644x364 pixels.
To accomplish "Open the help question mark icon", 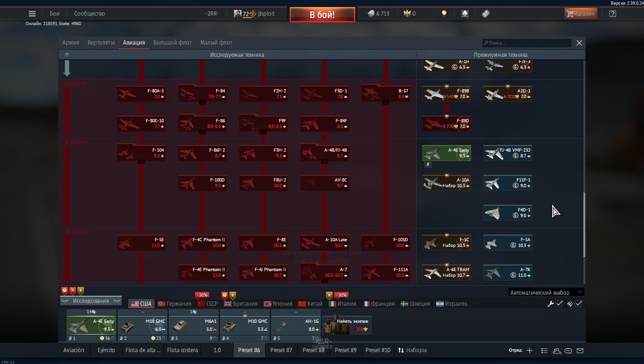I will click(x=613, y=14).
